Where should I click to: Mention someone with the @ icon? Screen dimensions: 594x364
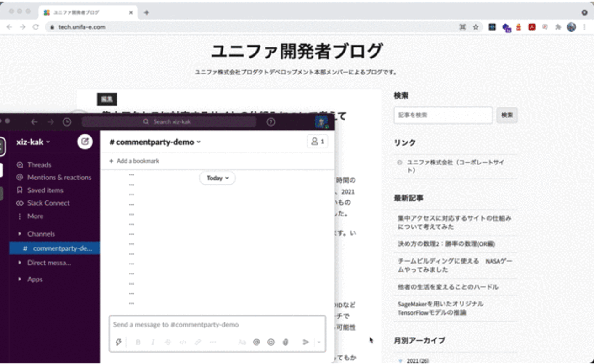click(256, 342)
